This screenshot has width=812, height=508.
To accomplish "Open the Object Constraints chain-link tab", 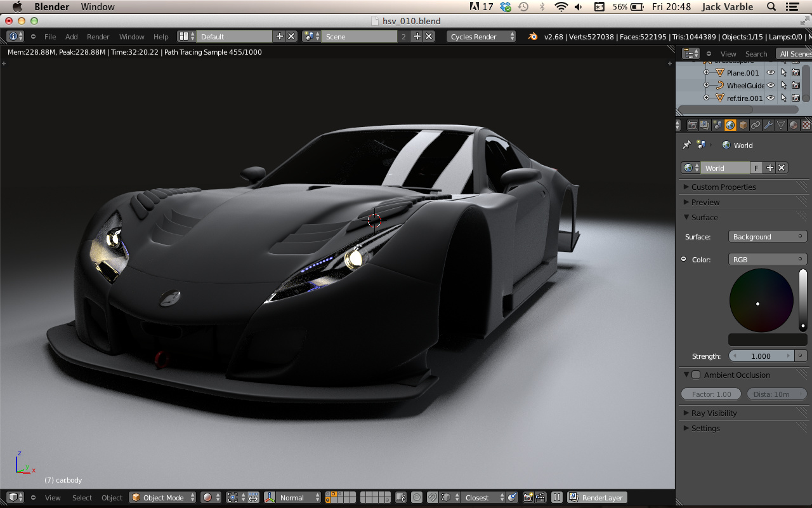I will point(756,126).
